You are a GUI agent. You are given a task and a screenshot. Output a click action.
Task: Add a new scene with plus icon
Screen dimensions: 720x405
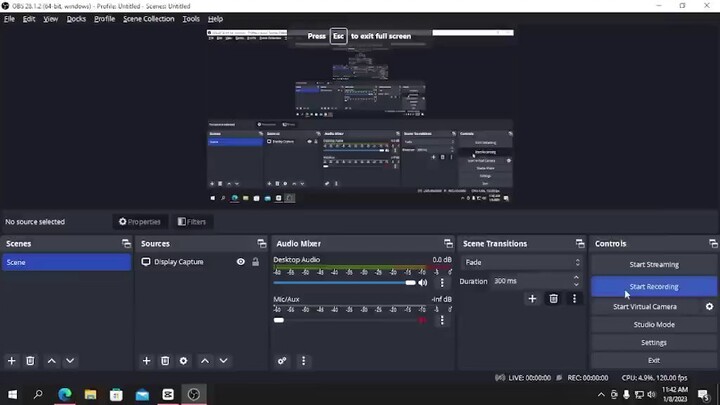11,361
